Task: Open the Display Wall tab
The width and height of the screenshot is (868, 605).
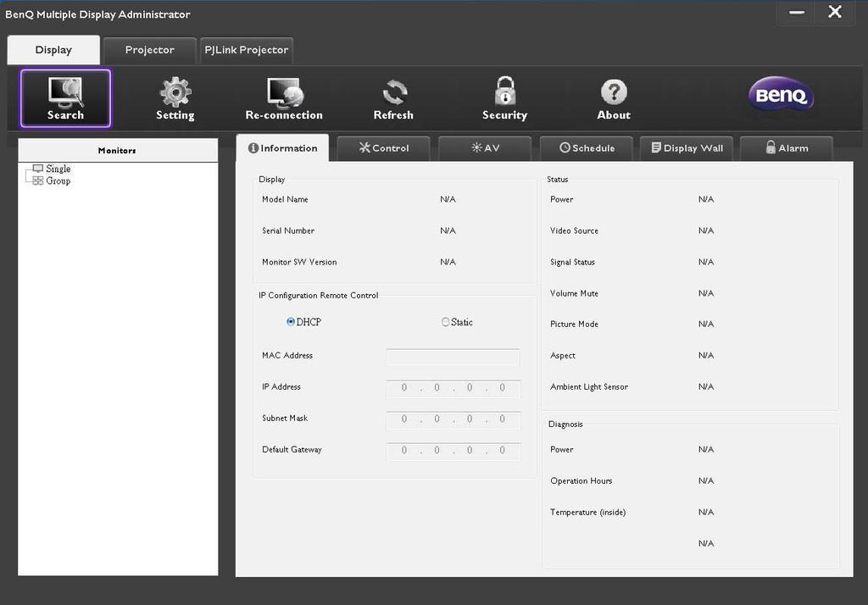Action: [x=687, y=148]
